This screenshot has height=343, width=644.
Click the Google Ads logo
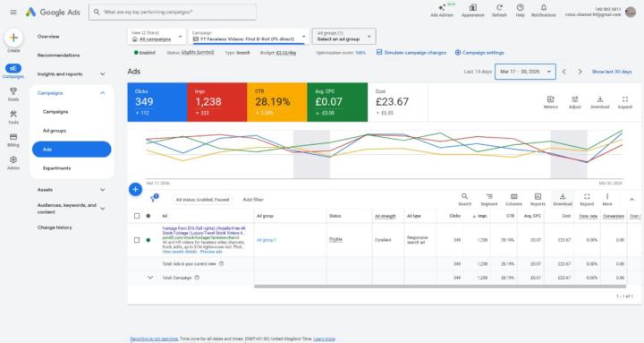click(x=53, y=13)
